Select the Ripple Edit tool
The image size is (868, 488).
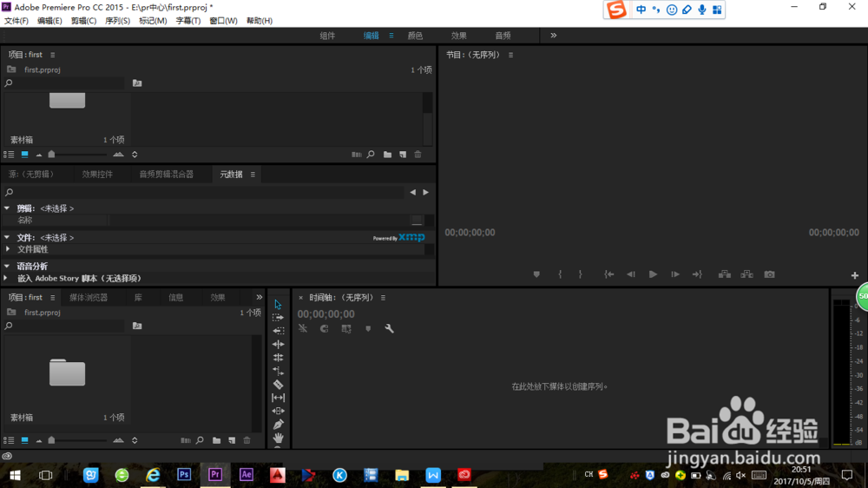pos(278,344)
